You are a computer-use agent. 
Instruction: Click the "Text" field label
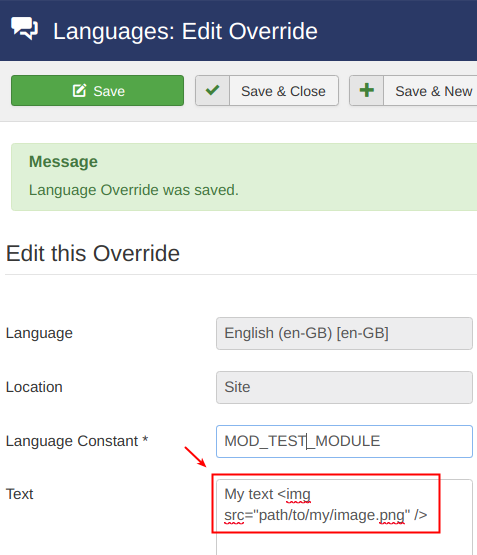pyautogui.click(x=19, y=494)
